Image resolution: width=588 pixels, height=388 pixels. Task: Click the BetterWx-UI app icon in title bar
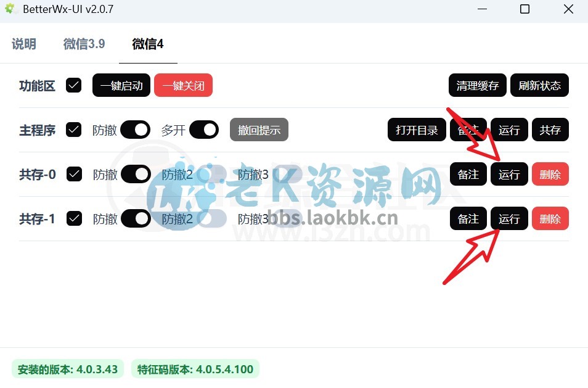tap(10, 9)
